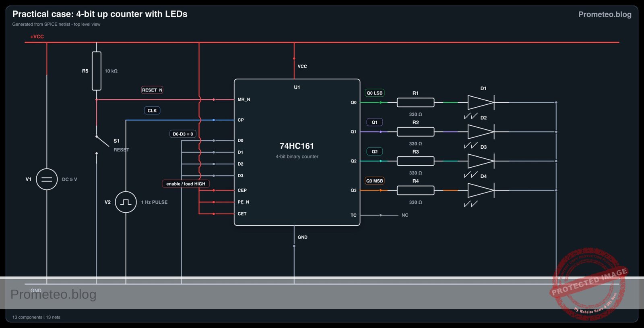Click the CP pin label
The height and width of the screenshot is (328, 644).
tap(241, 120)
